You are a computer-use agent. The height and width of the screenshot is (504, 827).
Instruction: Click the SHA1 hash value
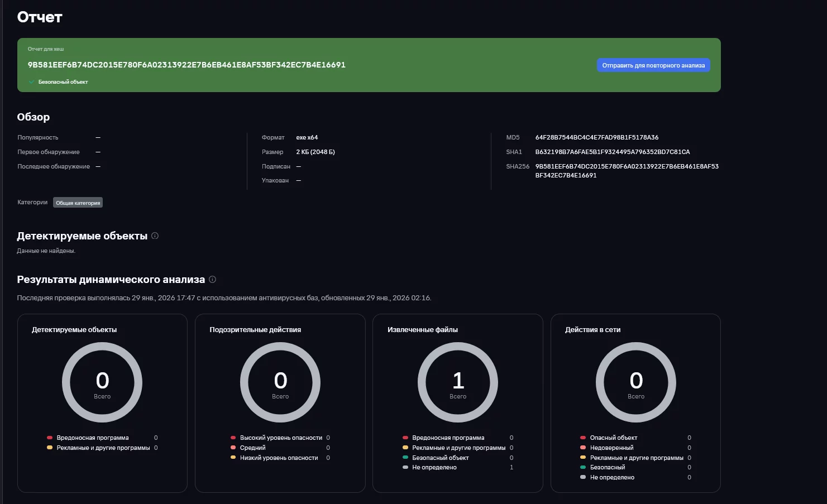point(612,152)
